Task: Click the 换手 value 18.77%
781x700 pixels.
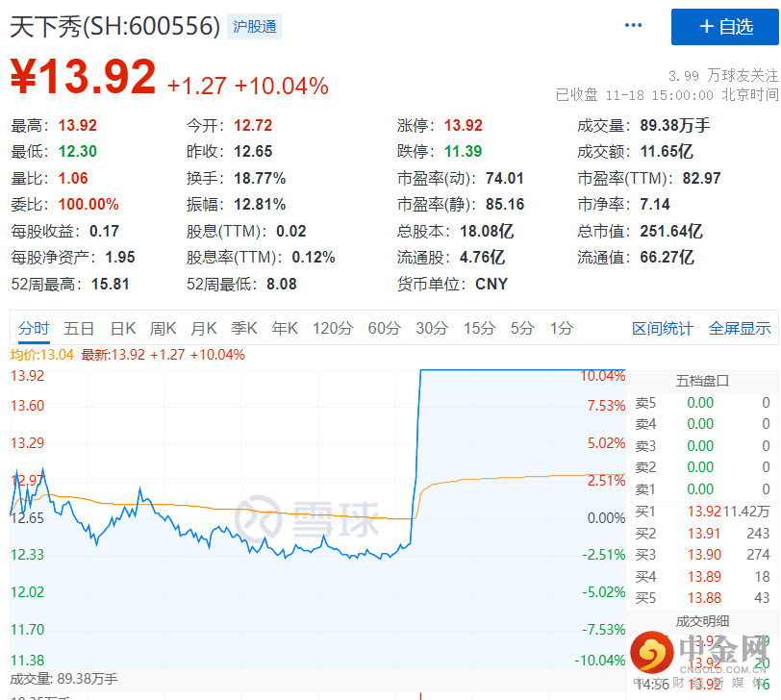Action: (260, 178)
